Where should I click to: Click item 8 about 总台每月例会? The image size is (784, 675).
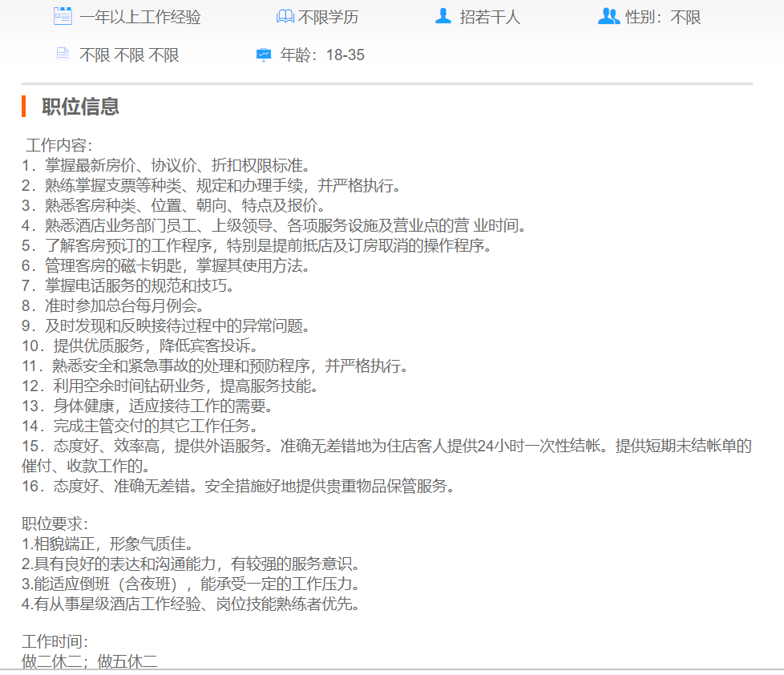click(113, 305)
